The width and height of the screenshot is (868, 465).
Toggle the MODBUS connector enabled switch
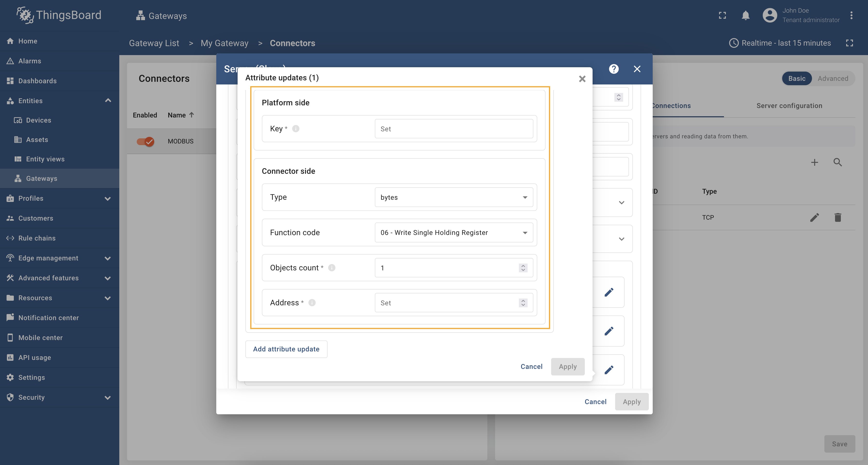(x=145, y=141)
